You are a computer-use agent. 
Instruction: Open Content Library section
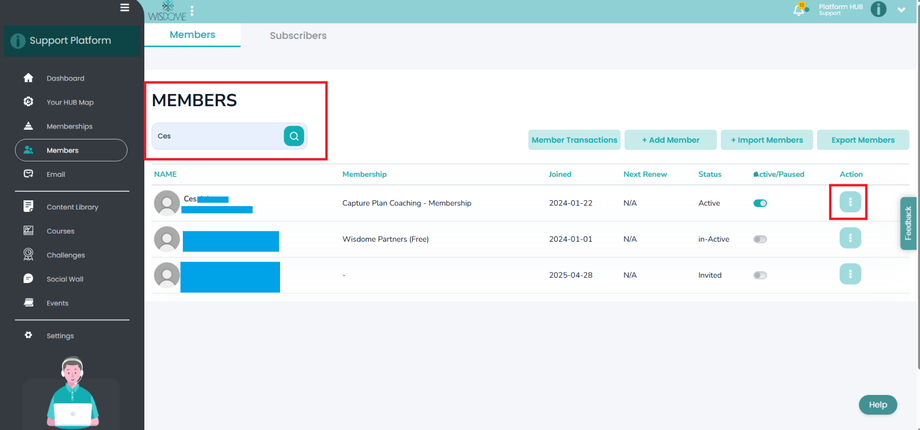72,206
